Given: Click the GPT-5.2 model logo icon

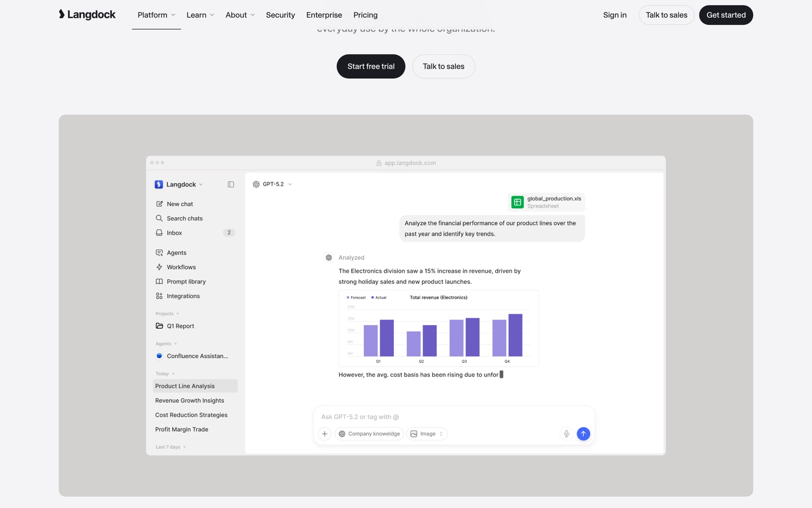Looking at the screenshot, I should 256,184.
